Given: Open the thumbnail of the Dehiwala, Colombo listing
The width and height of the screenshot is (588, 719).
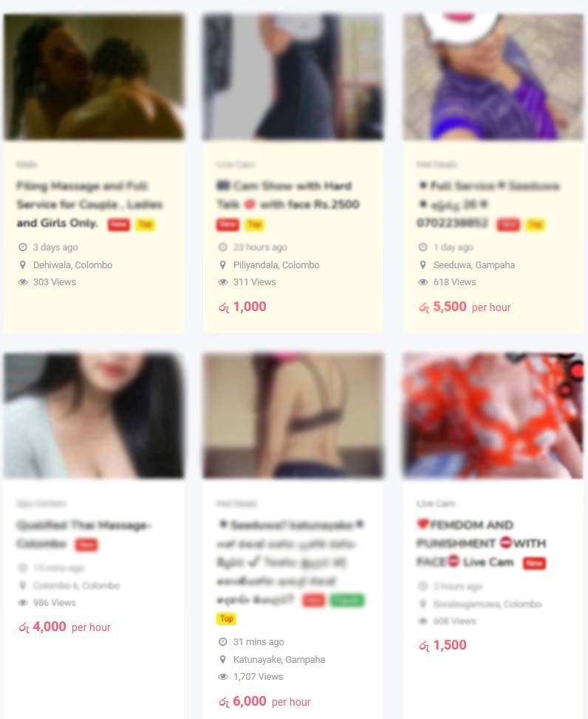Looking at the screenshot, I should click(94, 77).
